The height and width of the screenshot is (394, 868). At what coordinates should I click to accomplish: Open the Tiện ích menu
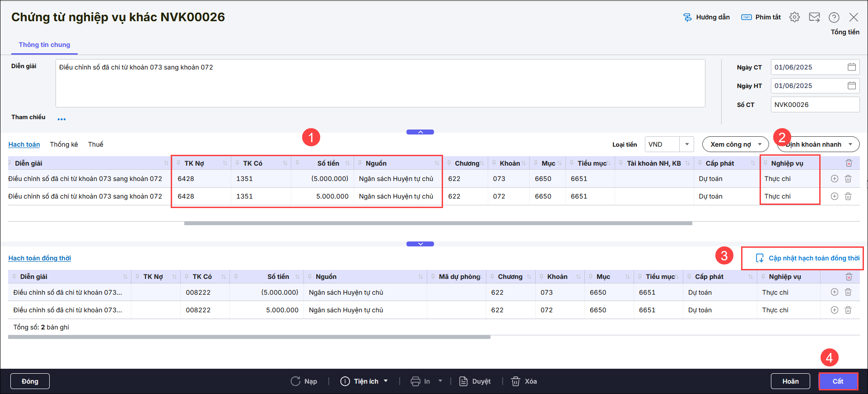click(365, 381)
